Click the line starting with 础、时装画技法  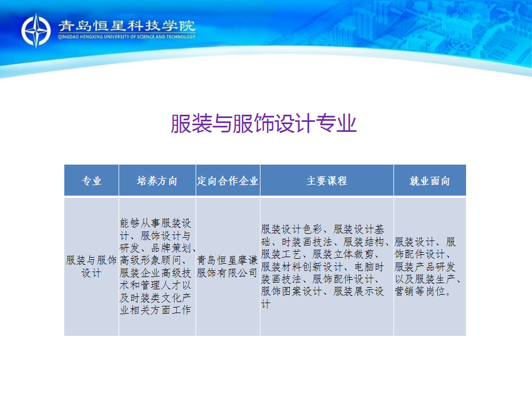tap(325, 242)
